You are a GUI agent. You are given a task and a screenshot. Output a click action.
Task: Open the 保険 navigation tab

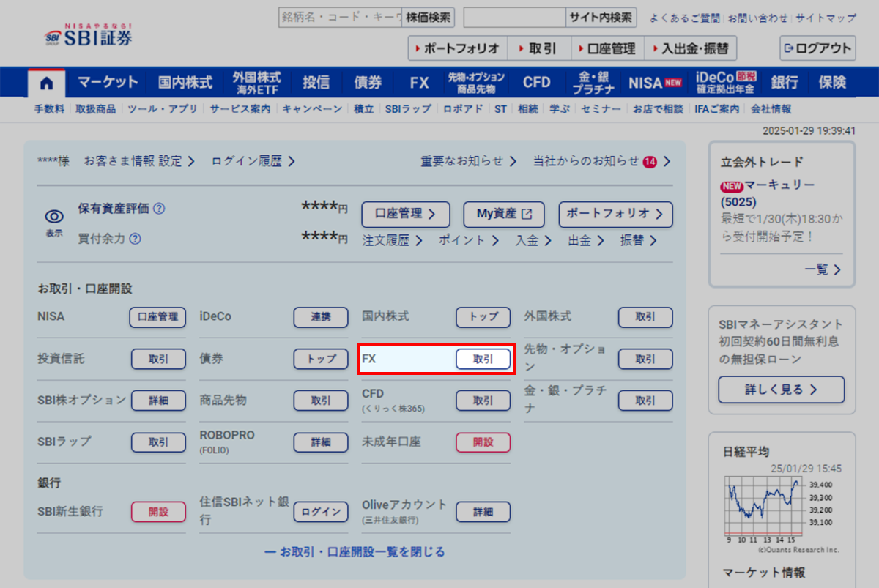(x=832, y=83)
